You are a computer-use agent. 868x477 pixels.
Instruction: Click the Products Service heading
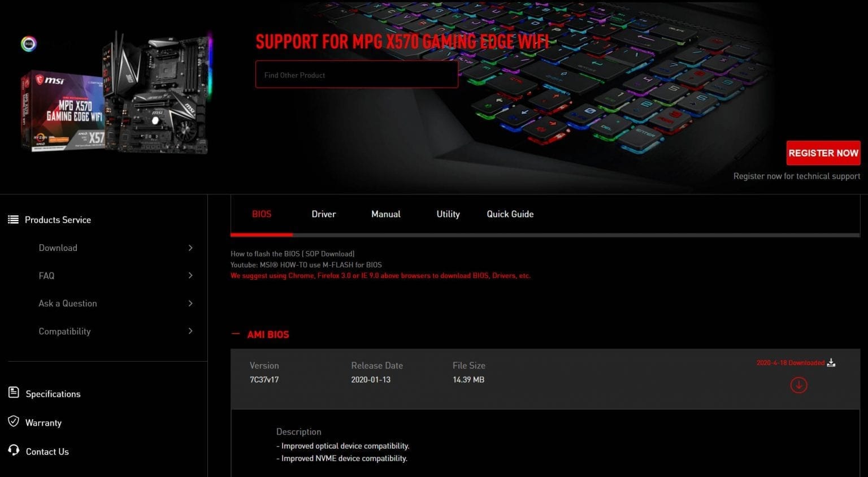(x=58, y=220)
